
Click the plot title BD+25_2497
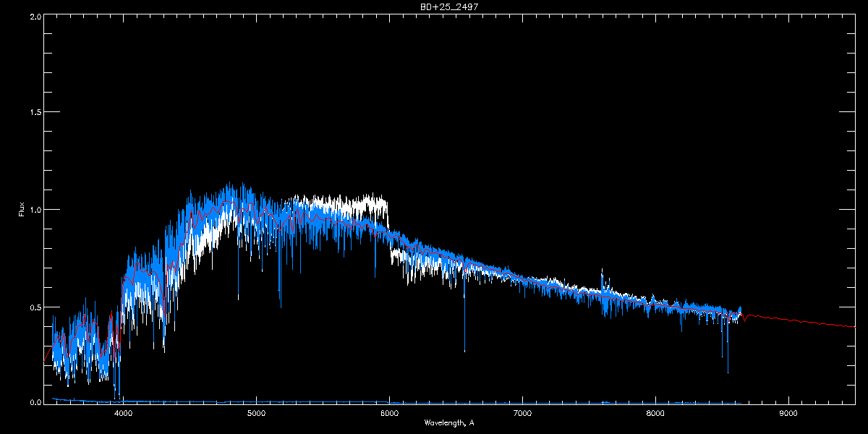444,6
